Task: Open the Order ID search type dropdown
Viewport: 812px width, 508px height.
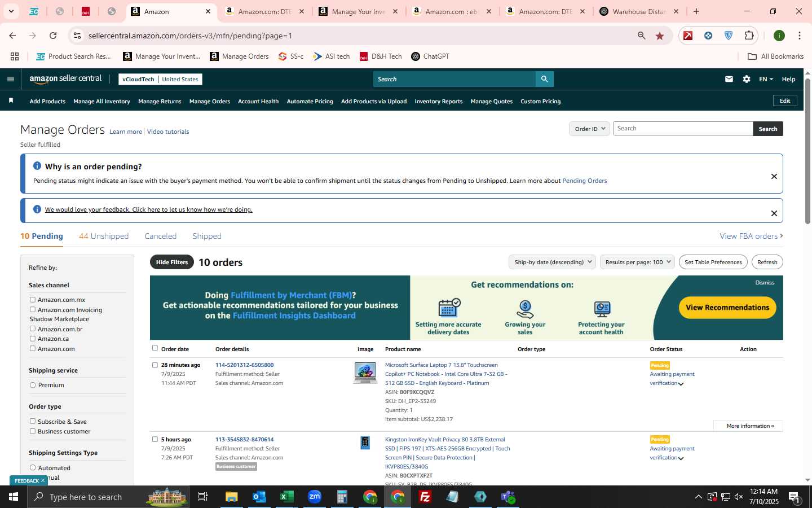Action: coord(589,129)
